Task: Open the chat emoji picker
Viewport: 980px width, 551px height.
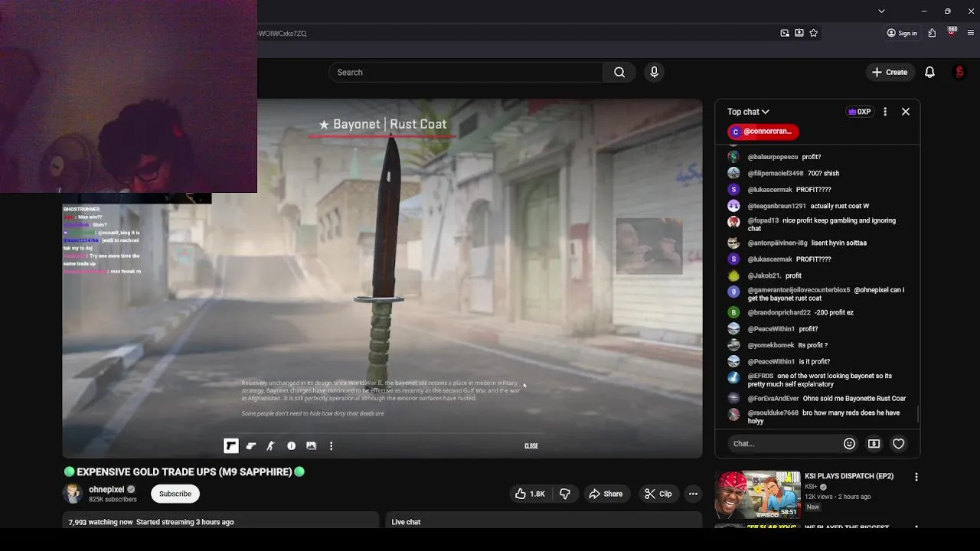Action: [849, 444]
